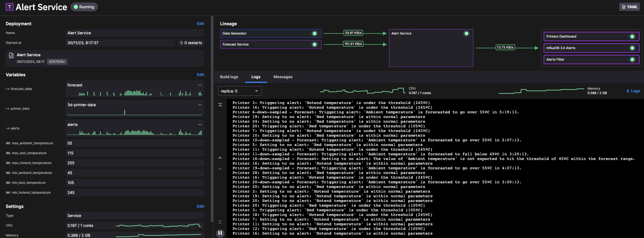Switch to the Messages tab
Viewport: 644px width, 238px height.
click(283, 77)
